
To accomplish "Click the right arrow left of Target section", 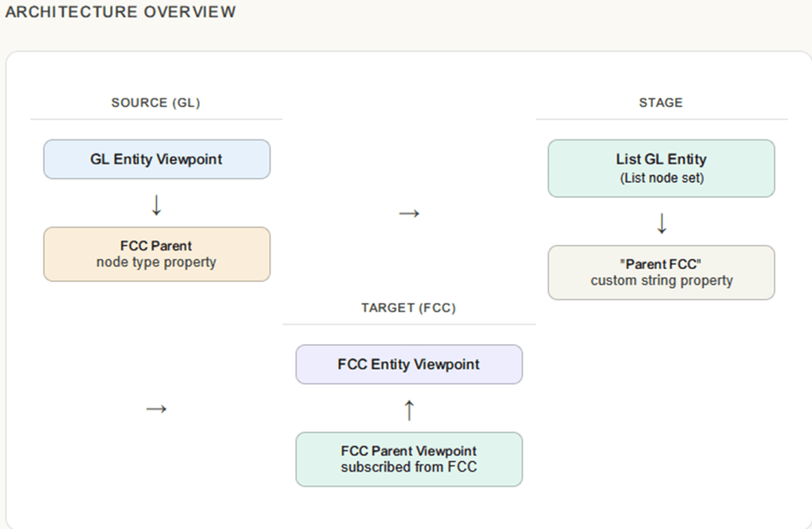I will tap(156, 408).
